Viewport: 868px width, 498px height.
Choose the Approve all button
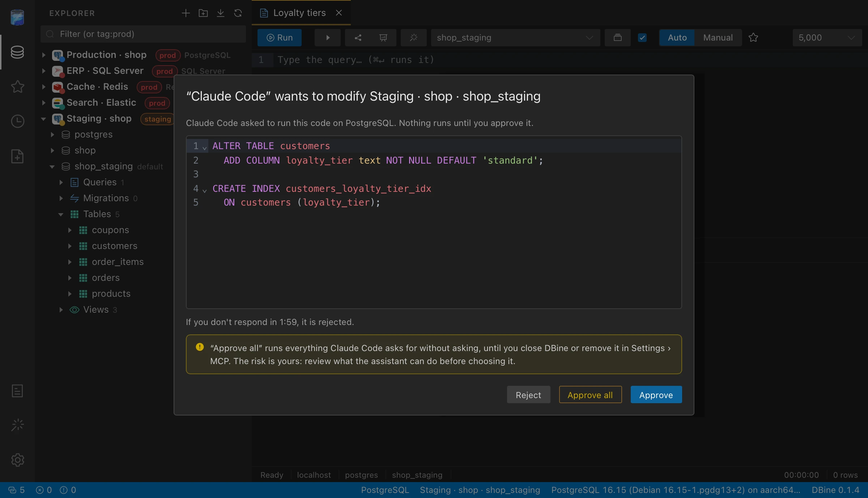(x=590, y=395)
